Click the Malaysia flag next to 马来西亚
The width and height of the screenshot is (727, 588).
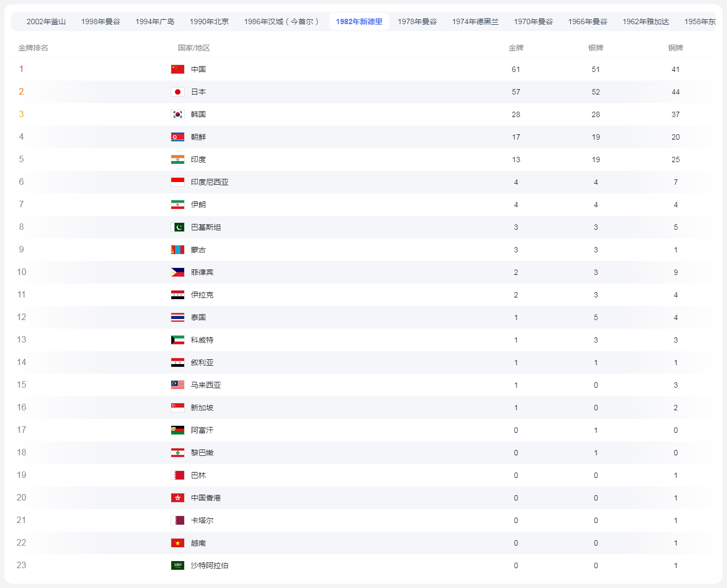(178, 385)
